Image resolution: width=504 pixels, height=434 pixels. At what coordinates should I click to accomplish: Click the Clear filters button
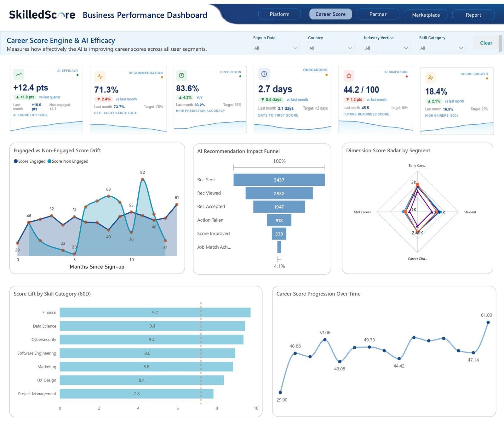pos(486,43)
